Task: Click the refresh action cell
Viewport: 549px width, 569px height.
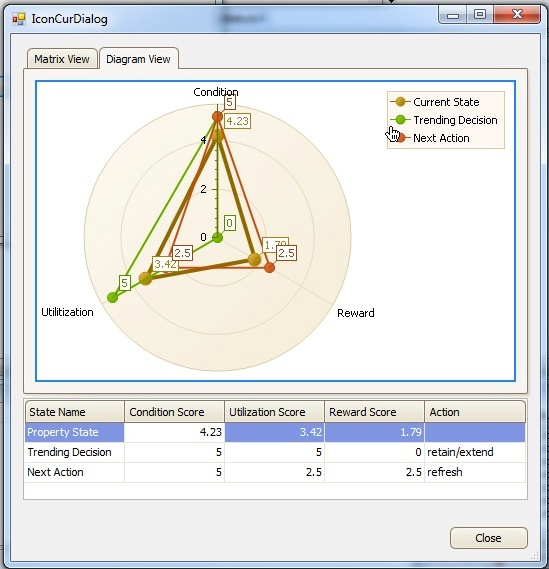Action: (475, 472)
